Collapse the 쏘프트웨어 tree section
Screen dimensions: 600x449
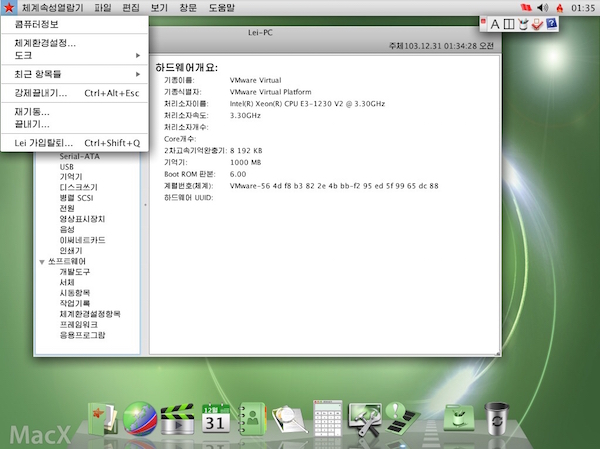42,262
